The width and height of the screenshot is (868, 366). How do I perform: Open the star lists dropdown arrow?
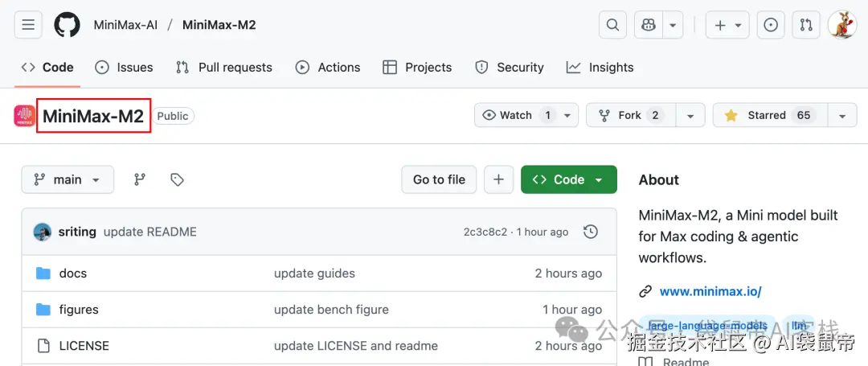(x=842, y=115)
